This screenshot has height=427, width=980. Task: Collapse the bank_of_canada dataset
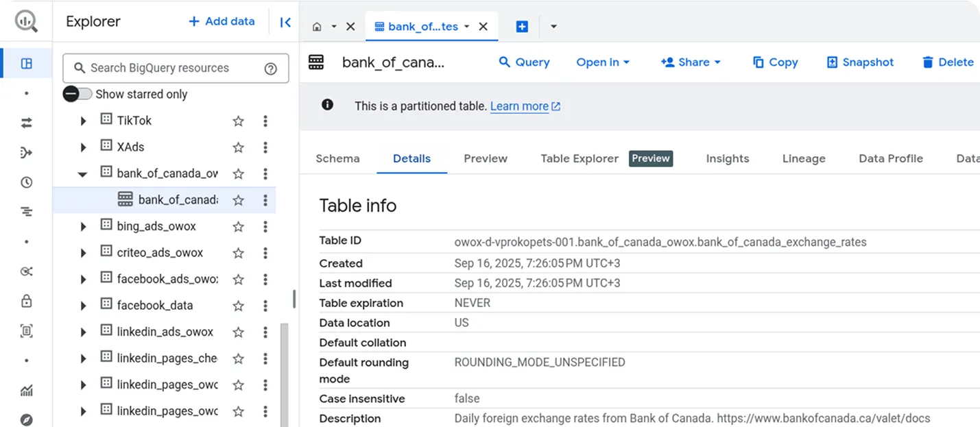(x=83, y=174)
